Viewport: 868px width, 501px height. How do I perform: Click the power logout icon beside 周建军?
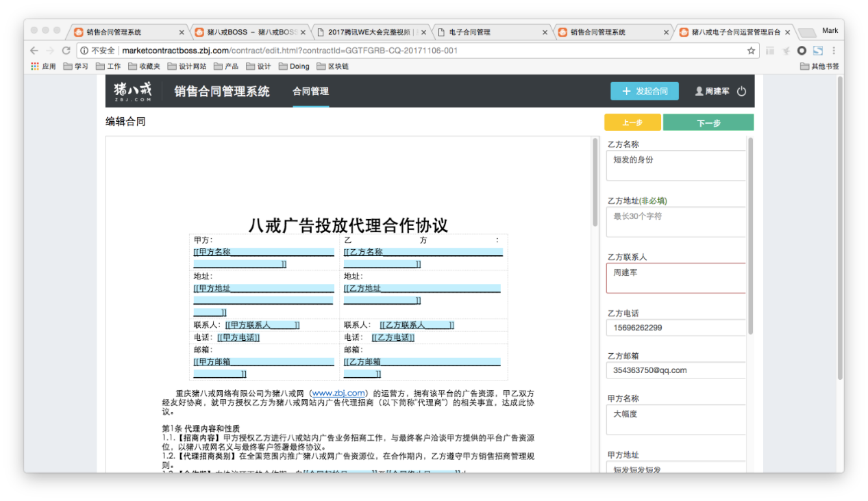741,91
